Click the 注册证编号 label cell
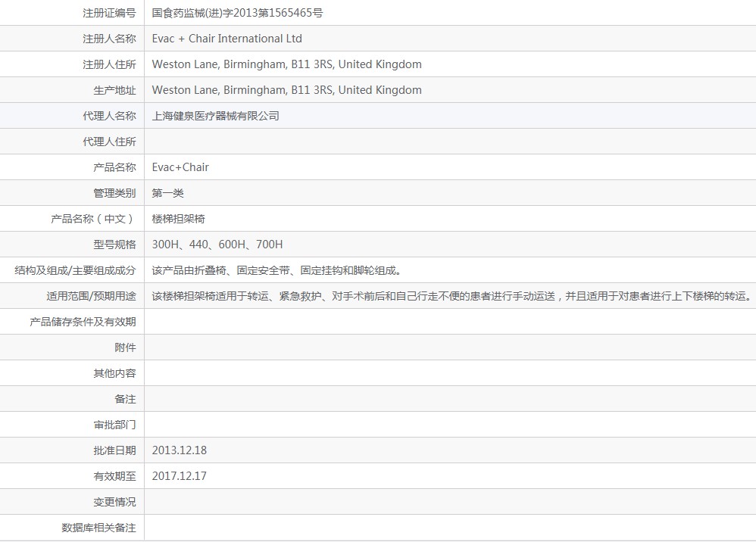 (x=72, y=13)
